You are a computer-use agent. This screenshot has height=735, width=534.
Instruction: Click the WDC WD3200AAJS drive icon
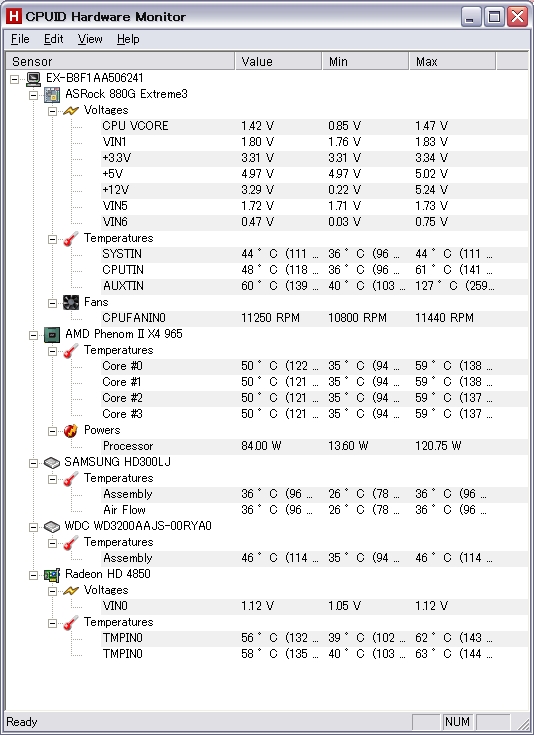click(x=52, y=526)
